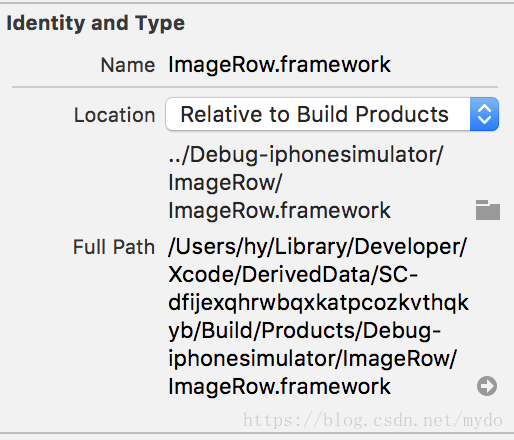Select the Relative to Build Products popup
The image size is (514, 440).
[x=332, y=114]
